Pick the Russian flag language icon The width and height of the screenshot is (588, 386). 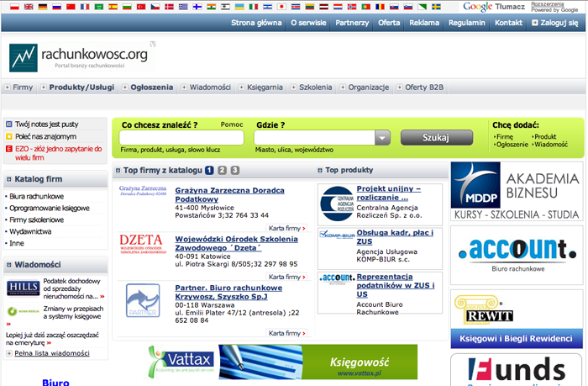point(56,7)
